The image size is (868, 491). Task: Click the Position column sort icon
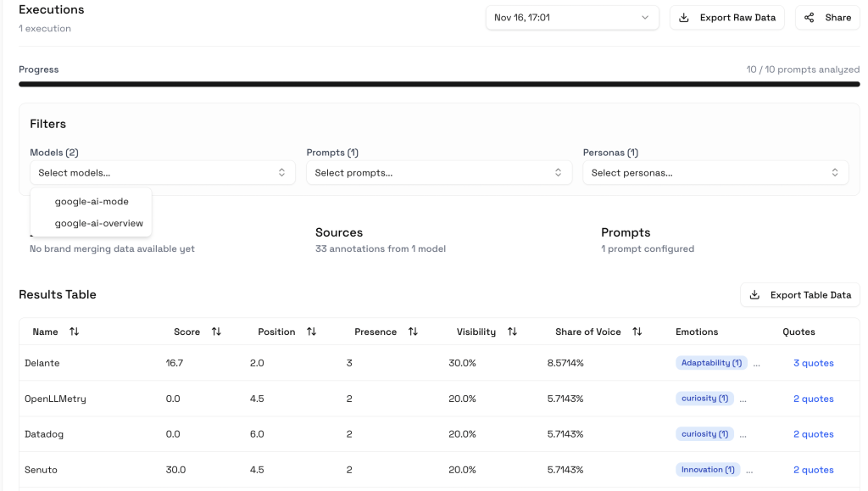tap(311, 332)
